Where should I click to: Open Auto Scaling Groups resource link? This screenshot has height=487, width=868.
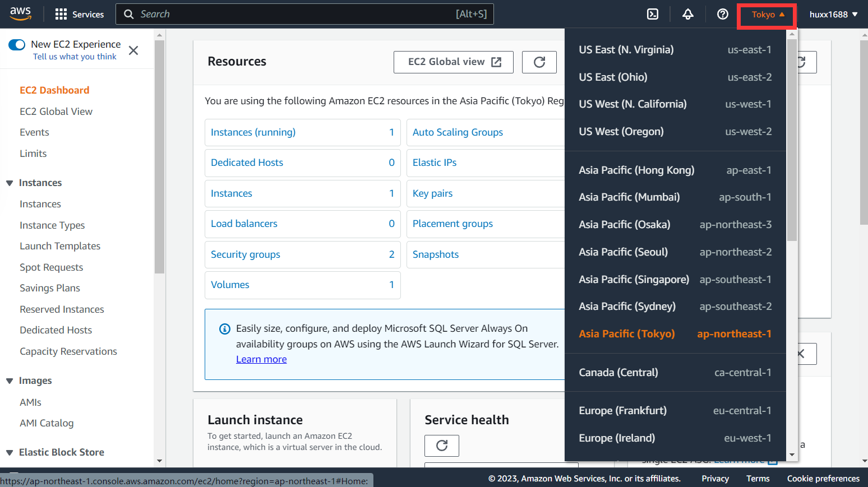pos(458,132)
